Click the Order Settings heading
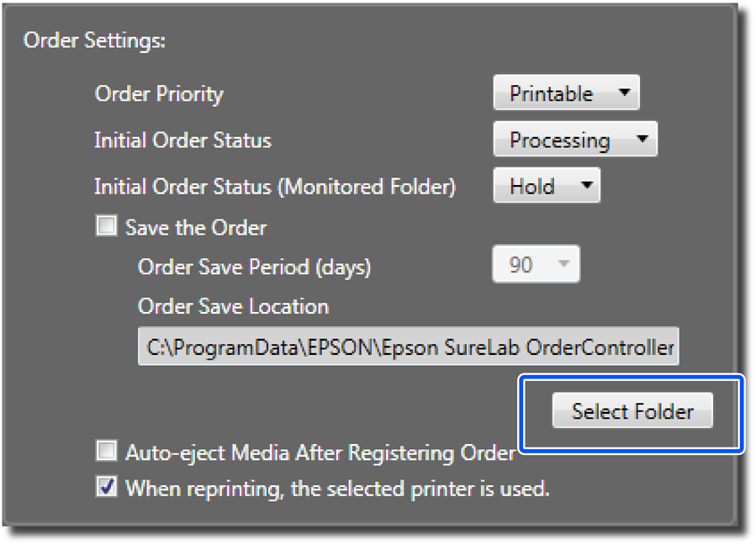The width and height of the screenshot is (756, 545). tap(94, 40)
